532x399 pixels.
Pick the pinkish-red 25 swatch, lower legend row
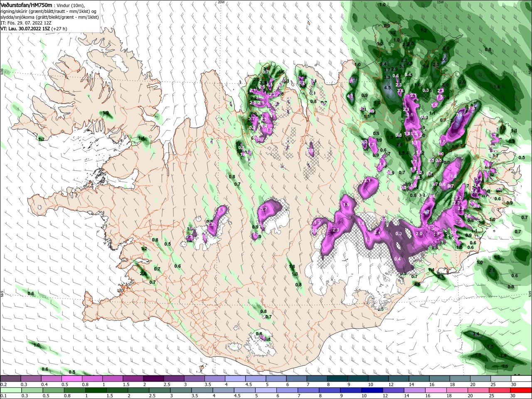click(500, 390)
